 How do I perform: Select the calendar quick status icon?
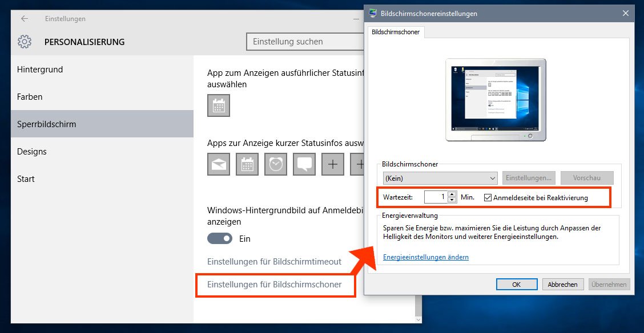click(247, 164)
